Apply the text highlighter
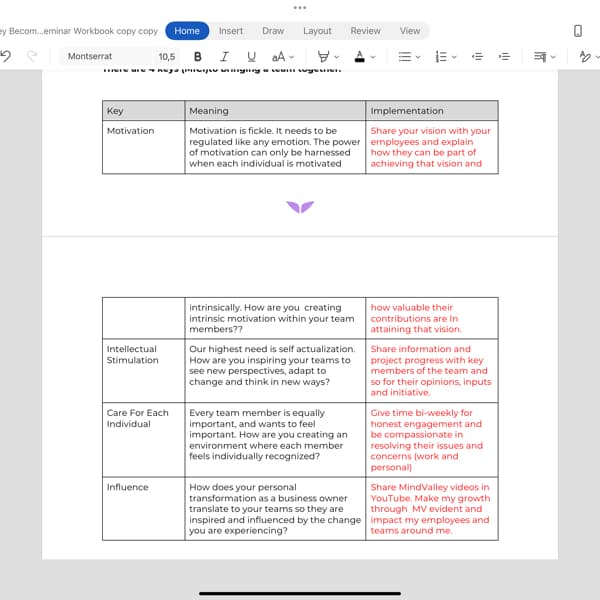 click(323, 57)
